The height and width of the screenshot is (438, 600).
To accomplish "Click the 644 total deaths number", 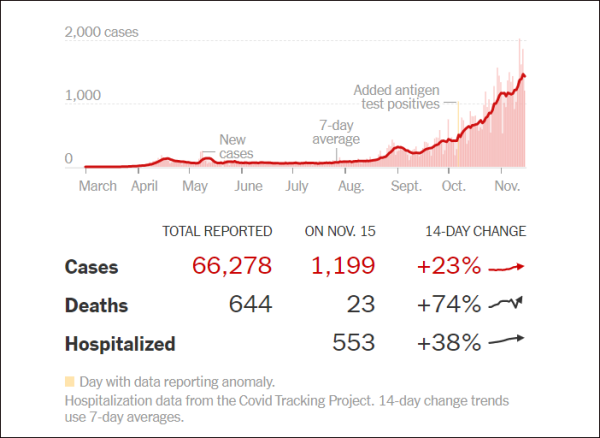I will pyautogui.click(x=251, y=304).
